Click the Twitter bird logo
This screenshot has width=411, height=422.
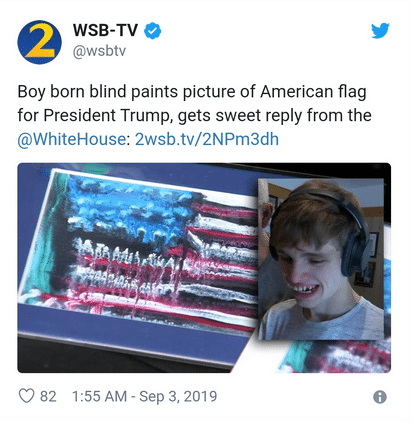(x=380, y=30)
